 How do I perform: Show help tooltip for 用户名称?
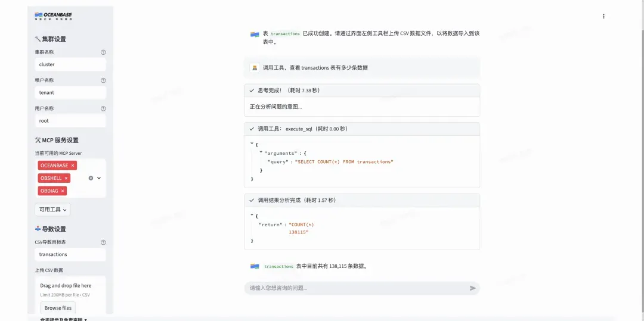coord(103,108)
